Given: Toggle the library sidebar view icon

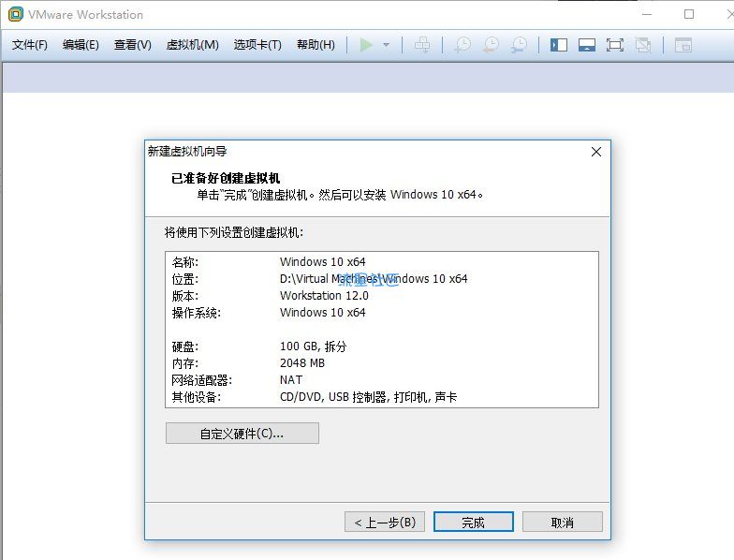Looking at the screenshot, I should click(x=558, y=45).
